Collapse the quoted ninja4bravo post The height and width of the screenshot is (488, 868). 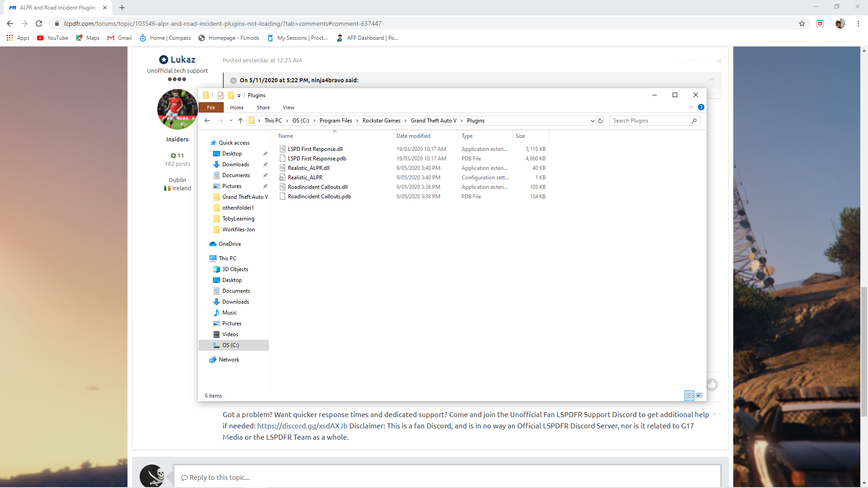(233, 80)
